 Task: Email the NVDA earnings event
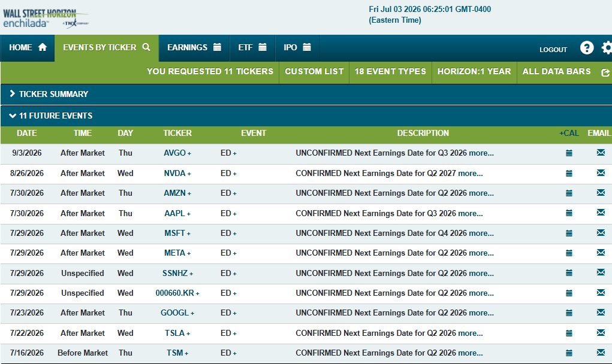(x=601, y=172)
